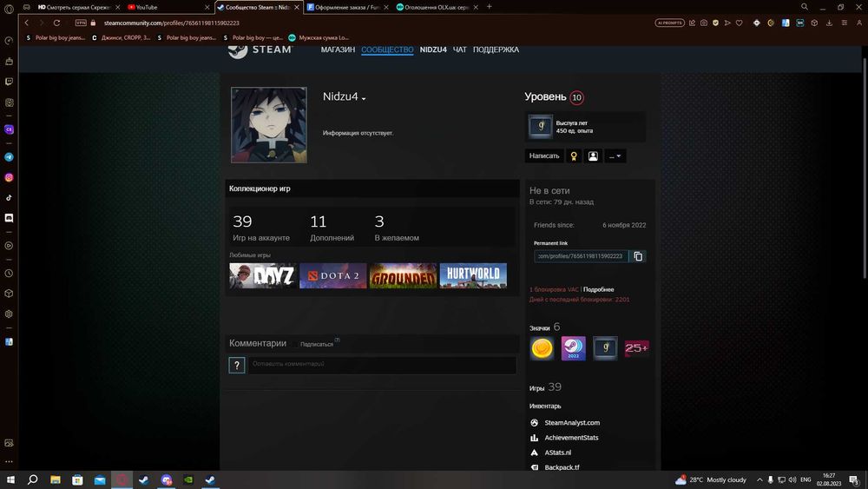Close the Steam community tab
868x489 pixels.
(297, 7)
